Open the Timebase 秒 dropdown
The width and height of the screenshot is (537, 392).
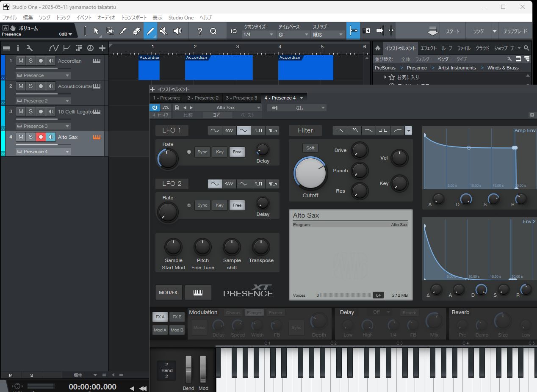[293, 34]
